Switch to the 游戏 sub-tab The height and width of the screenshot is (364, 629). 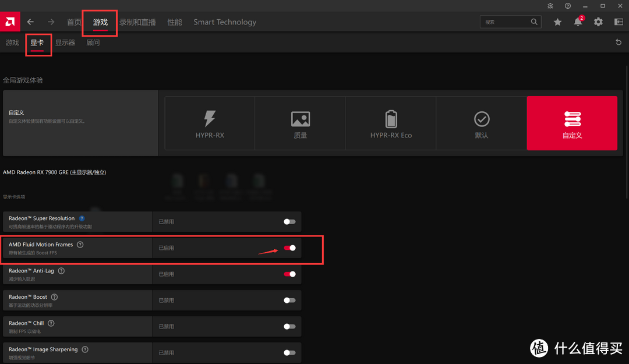pos(12,43)
